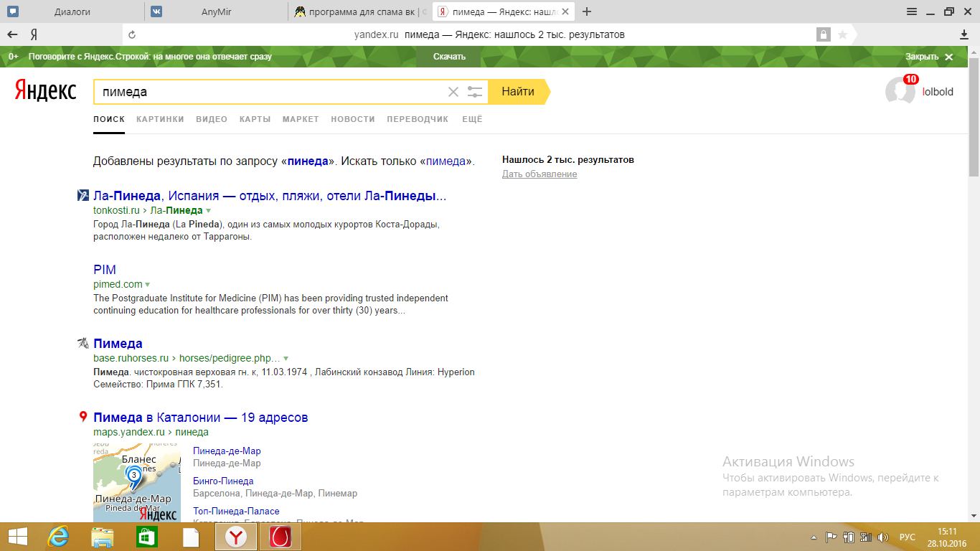
Task: Launch Internet Explorer from the taskbar
Action: pos(57,537)
